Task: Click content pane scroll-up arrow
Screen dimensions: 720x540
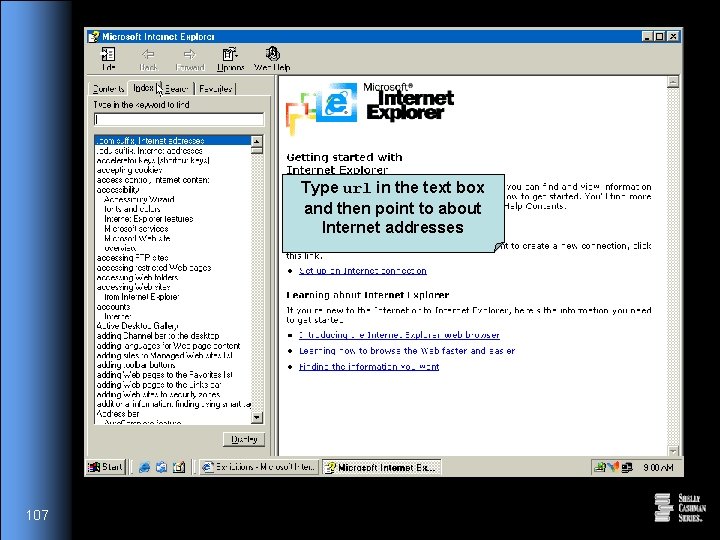Action: (x=673, y=82)
